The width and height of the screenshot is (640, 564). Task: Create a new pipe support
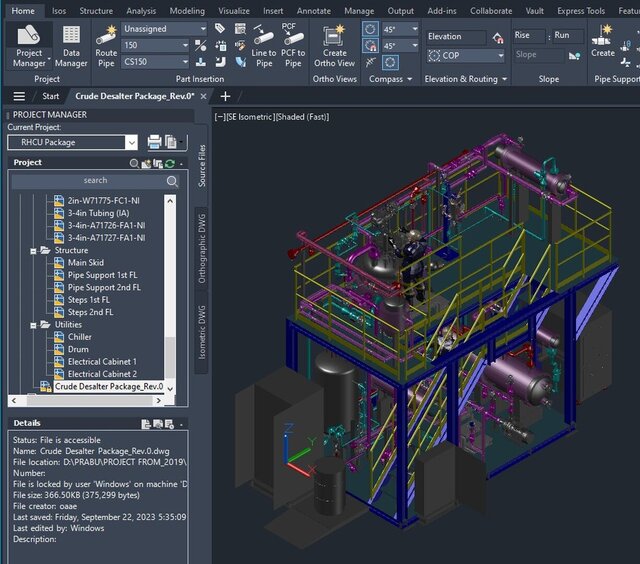(603, 41)
